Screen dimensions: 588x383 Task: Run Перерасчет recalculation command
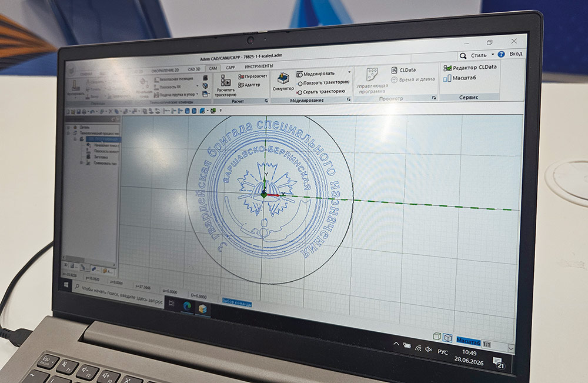[x=253, y=76]
